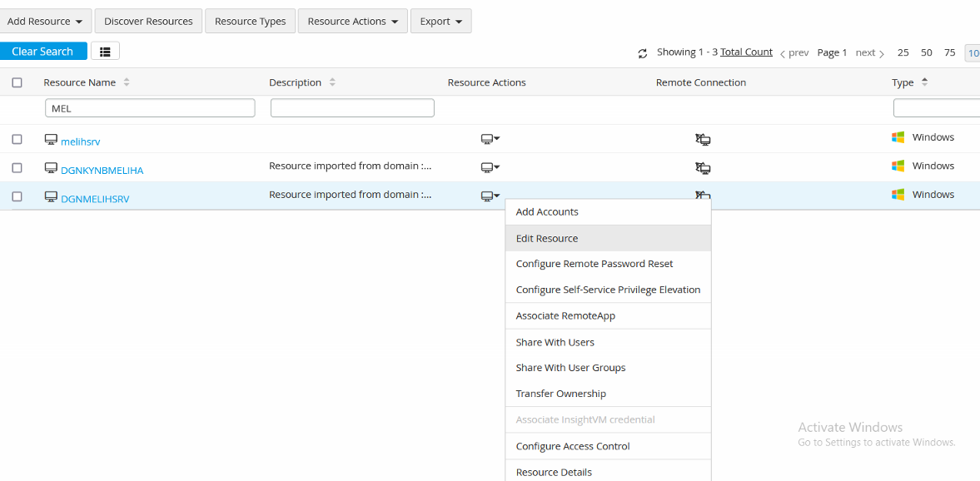Launch remote connection icon for melihsrv
Screen dimensions: 980x481
coord(703,139)
